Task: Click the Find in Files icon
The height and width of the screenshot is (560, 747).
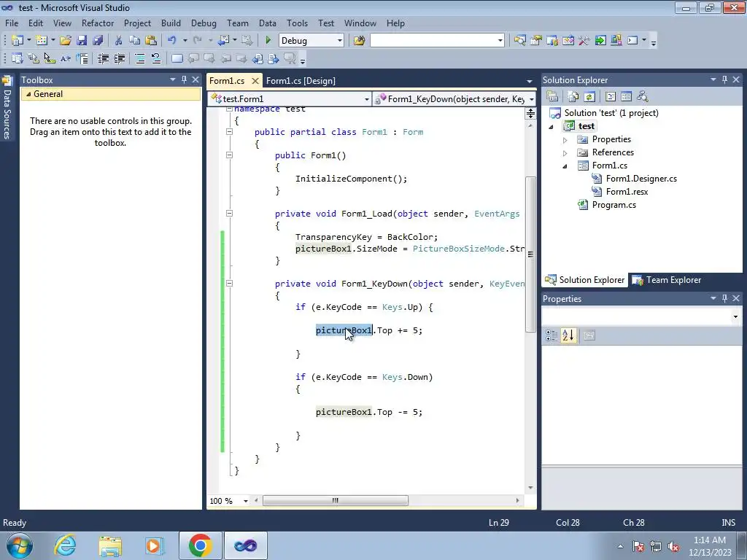Action: click(359, 41)
